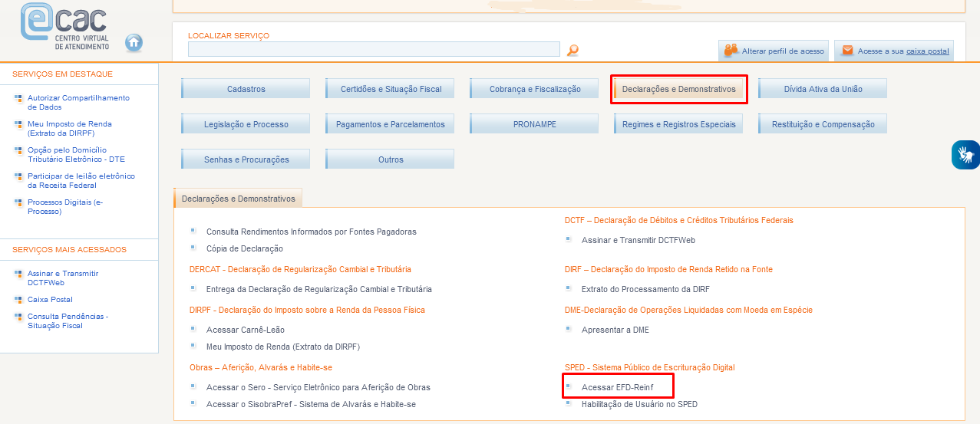Open Caixa Postal in most accessed services
The height and width of the screenshot is (424, 980).
coord(50,300)
